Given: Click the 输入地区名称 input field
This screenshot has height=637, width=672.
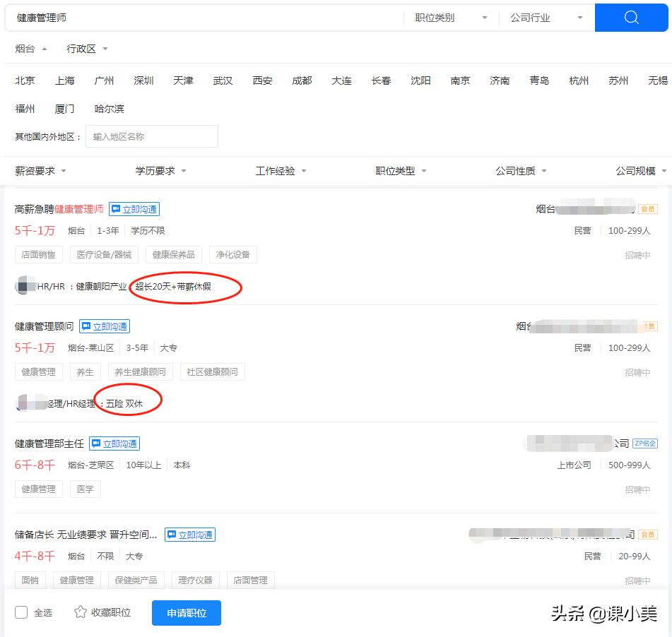Looking at the screenshot, I should [151, 136].
